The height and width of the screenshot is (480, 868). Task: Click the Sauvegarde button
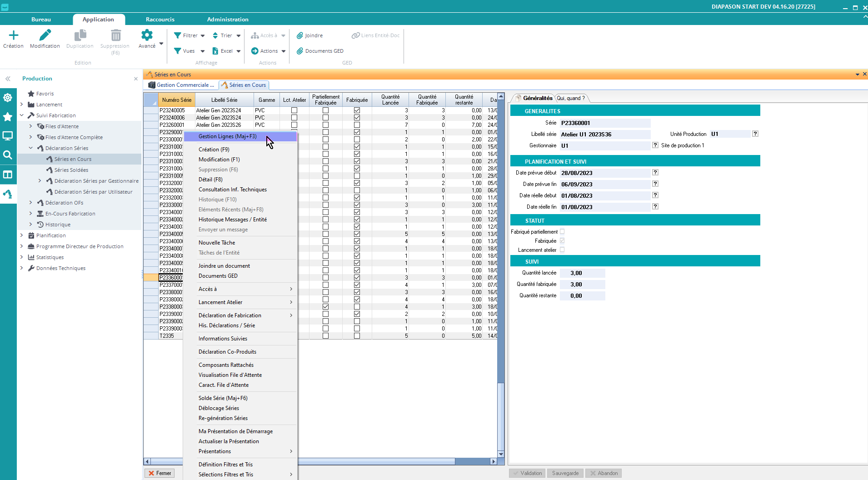pyautogui.click(x=565, y=473)
